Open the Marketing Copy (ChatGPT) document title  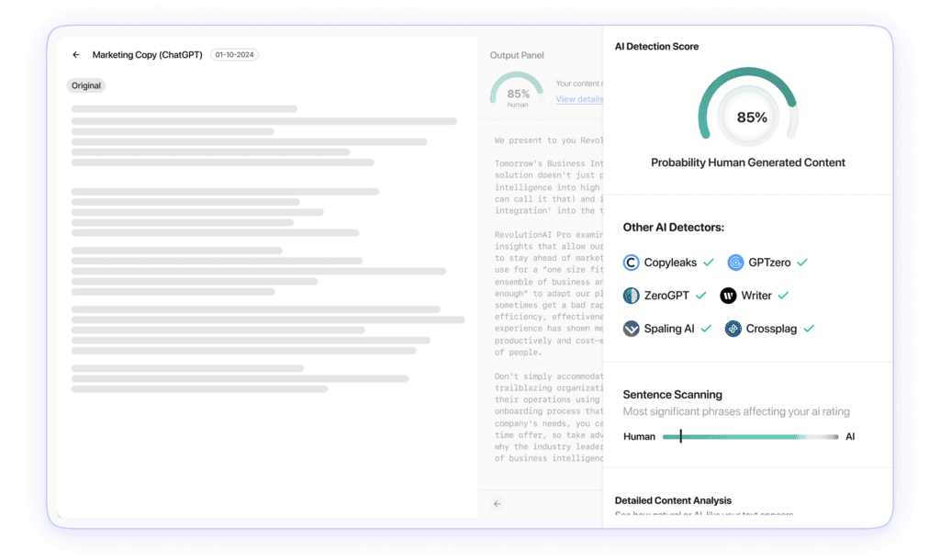tap(147, 54)
